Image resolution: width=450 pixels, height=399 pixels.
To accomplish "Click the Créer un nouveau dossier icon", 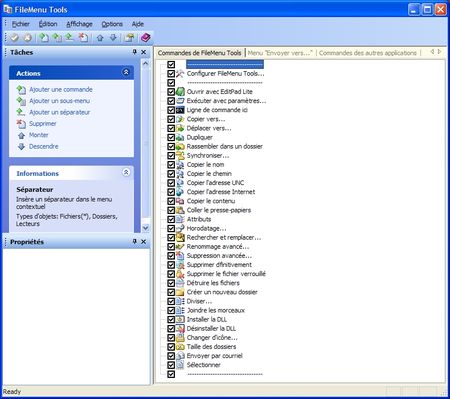I will pyautogui.click(x=180, y=292).
